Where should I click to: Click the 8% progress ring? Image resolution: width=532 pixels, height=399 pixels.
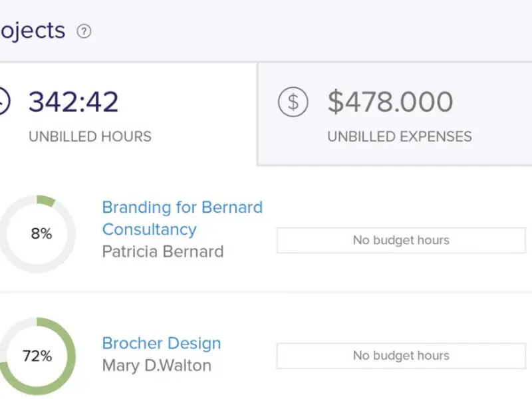[40, 233]
